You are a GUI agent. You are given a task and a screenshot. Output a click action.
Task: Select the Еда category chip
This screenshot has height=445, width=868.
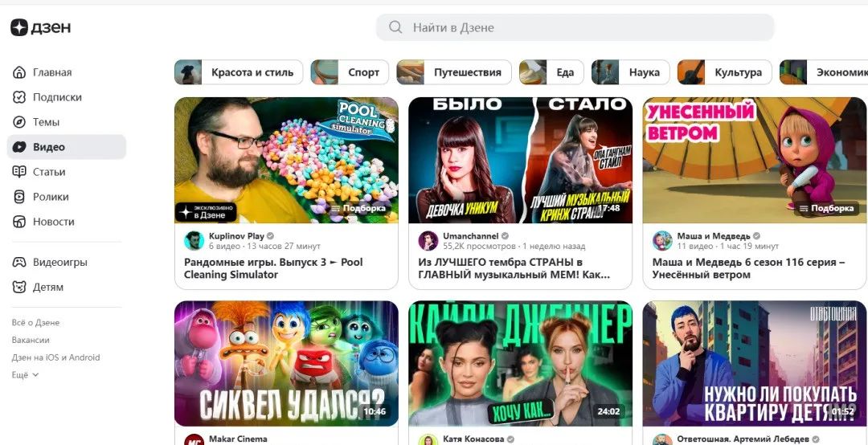(551, 72)
